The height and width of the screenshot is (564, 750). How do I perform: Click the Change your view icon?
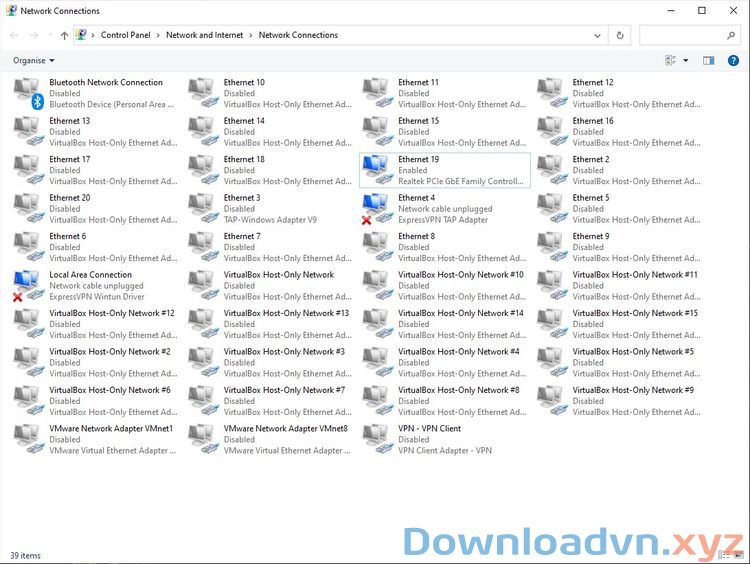tap(671, 60)
